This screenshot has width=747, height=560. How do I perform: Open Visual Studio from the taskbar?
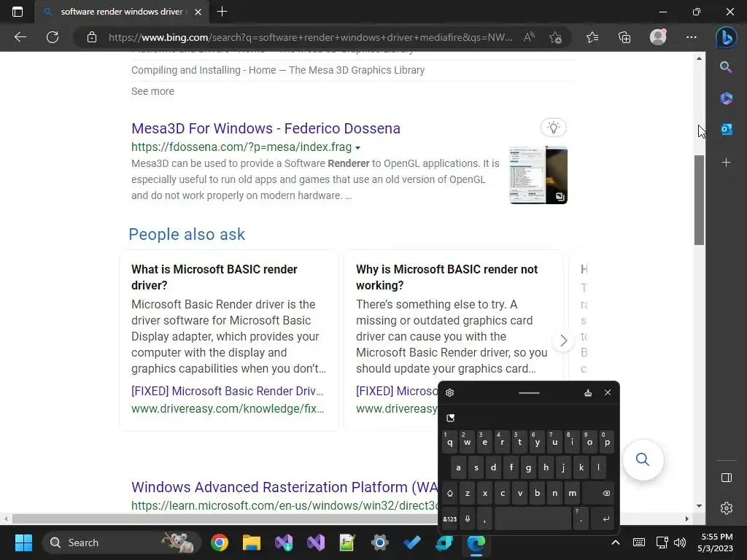point(315,542)
